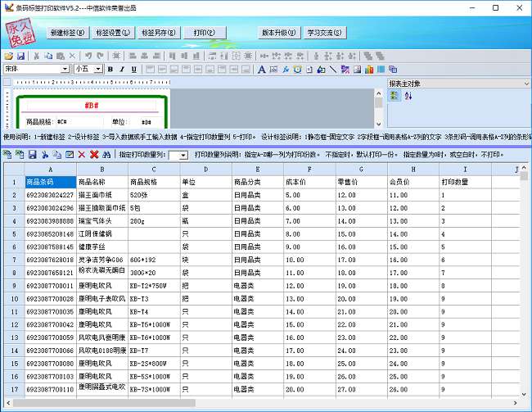The height and width of the screenshot is (412, 532).
Task: Click the save disk icon in top toolbar
Action: [20, 56]
